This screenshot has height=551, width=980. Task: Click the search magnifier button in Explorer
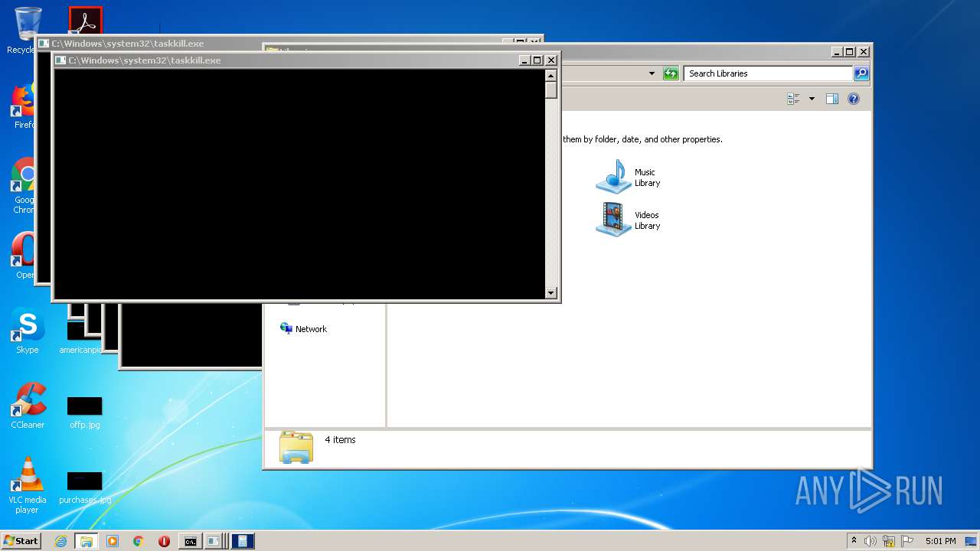tap(861, 73)
